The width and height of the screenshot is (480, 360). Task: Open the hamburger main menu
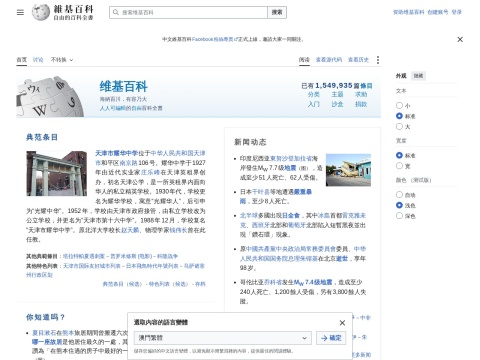click(x=20, y=12)
